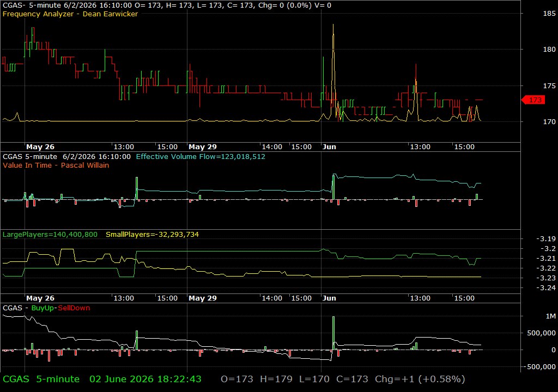This screenshot has height=392, width=558.
Task: Click the Jun date marker on top axis
Action: pyautogui.click(x=329, y=146)
